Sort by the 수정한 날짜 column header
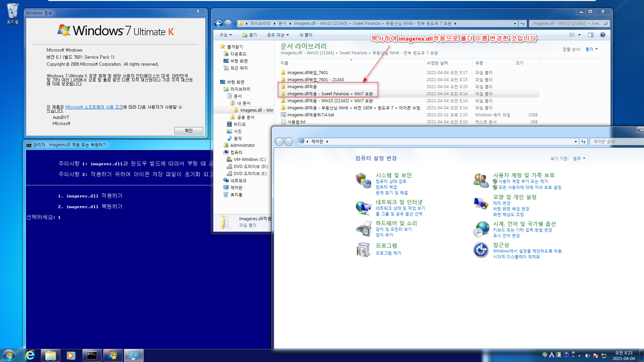Screen dimensions: 644x362 (449, 63)
